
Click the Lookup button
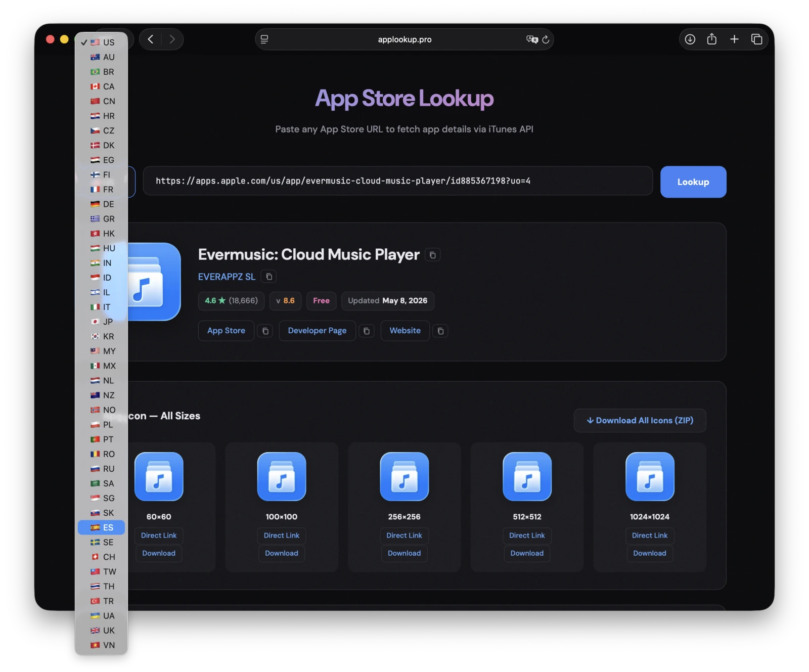[x=693, y=182]
